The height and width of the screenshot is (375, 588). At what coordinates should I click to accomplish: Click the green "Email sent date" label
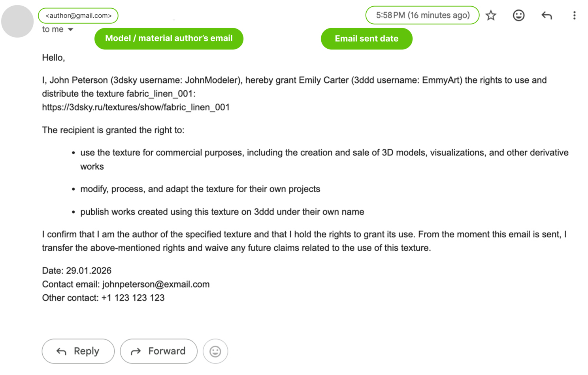(x=366, y=39)
